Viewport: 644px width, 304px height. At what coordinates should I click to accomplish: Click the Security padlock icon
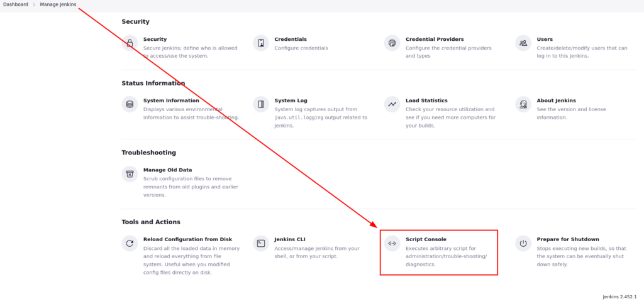[x=130, y=43]
